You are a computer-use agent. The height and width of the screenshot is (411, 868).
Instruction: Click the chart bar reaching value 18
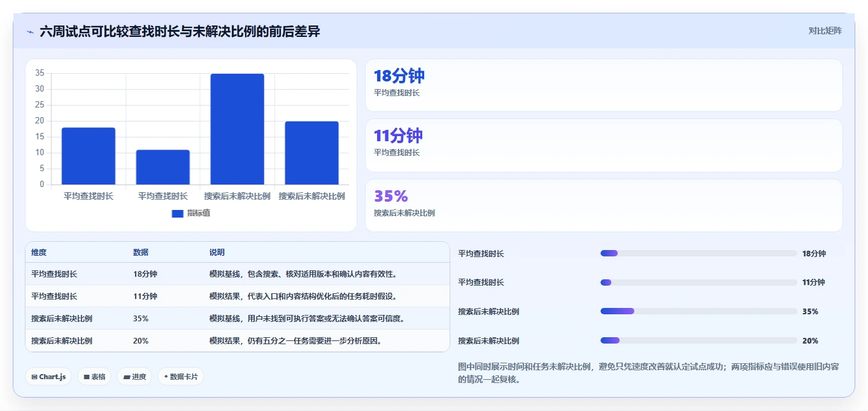(x=89, y=157)
